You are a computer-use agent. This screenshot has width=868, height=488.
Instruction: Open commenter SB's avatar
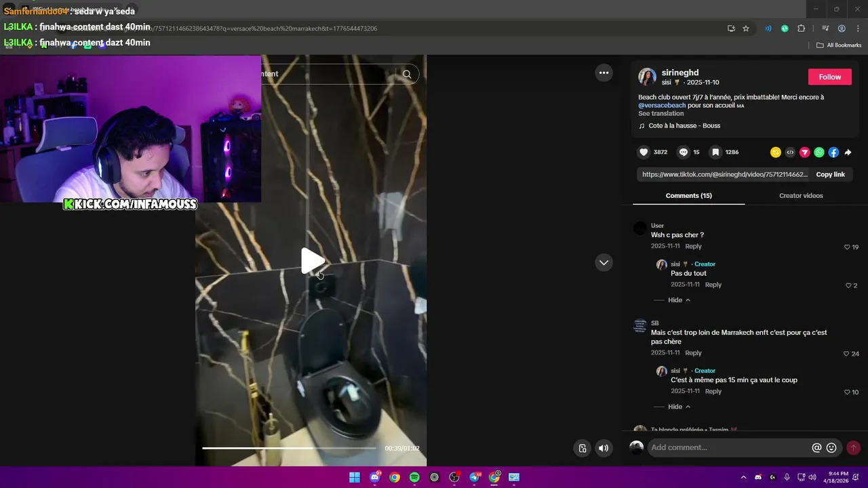coord(640,326)
